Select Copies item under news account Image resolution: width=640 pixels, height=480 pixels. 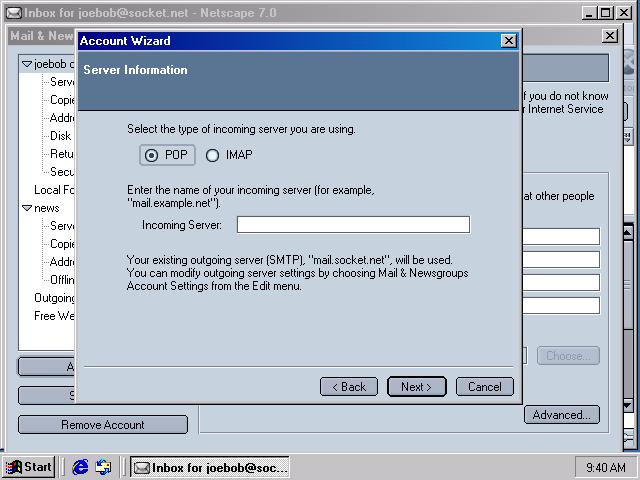pyautogui.click(x=62, y=244)
